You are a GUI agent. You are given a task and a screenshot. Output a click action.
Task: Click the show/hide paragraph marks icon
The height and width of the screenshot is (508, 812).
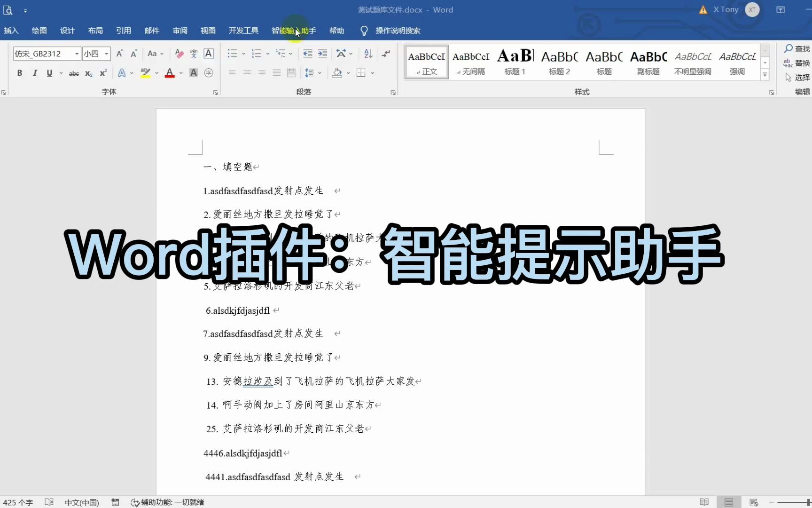point(386,53)
